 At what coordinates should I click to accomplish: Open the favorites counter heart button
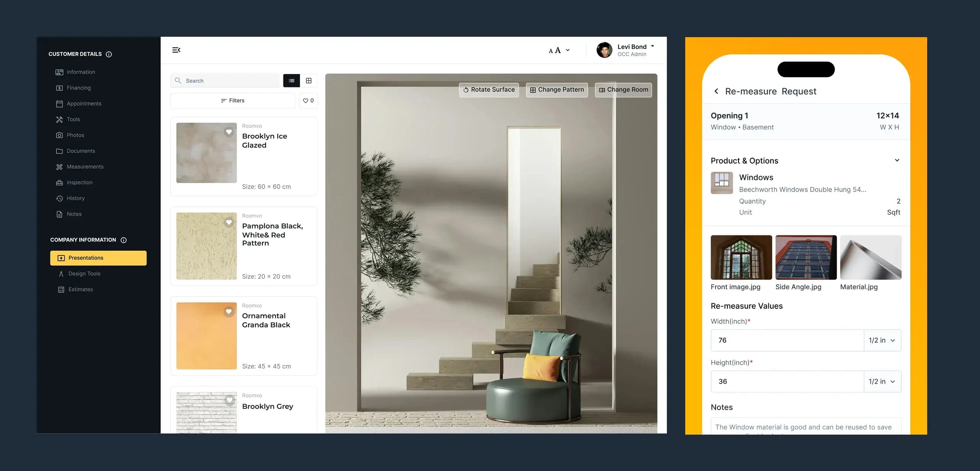coord(308,101)
